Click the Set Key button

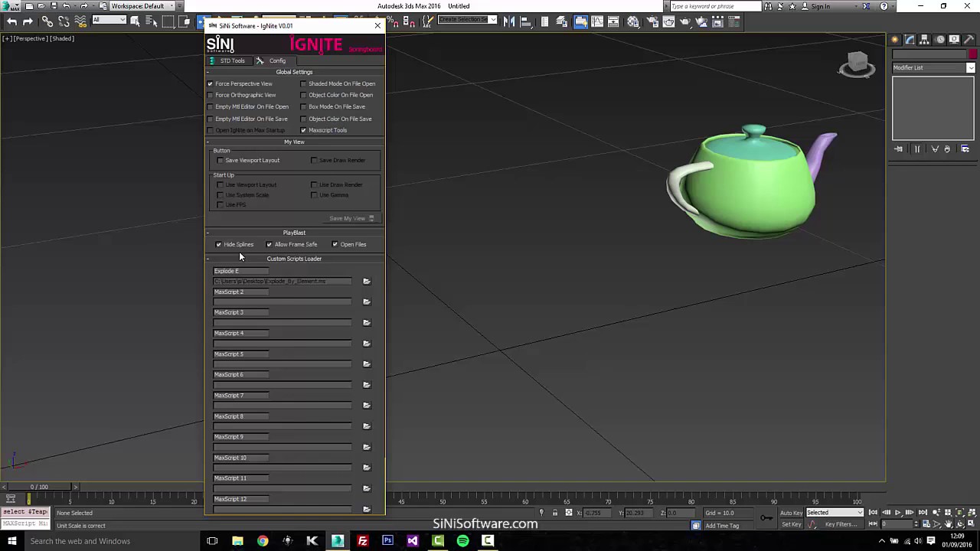pyautogui.click(x=791, y=524)
